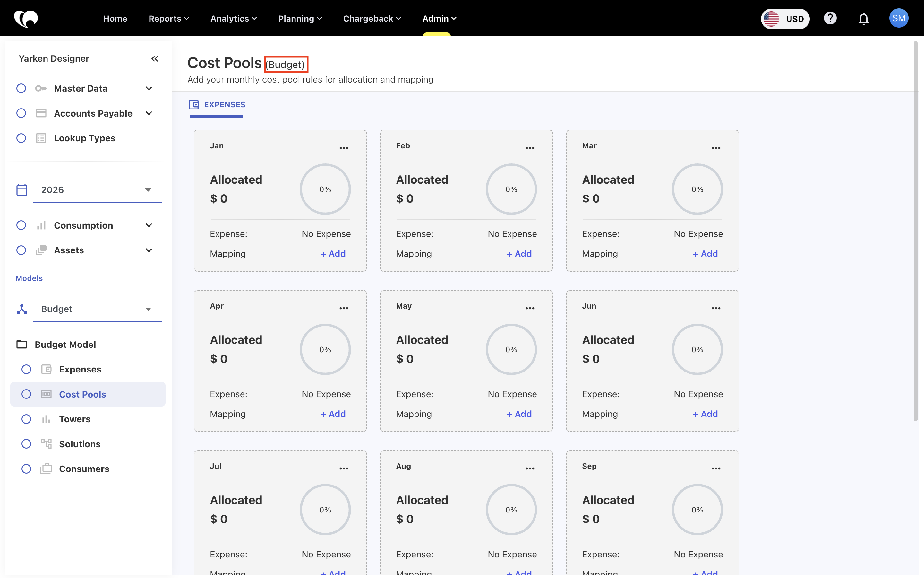Click the Budget Model folder icon
924x578 pixels.
[x=22, y=344]
